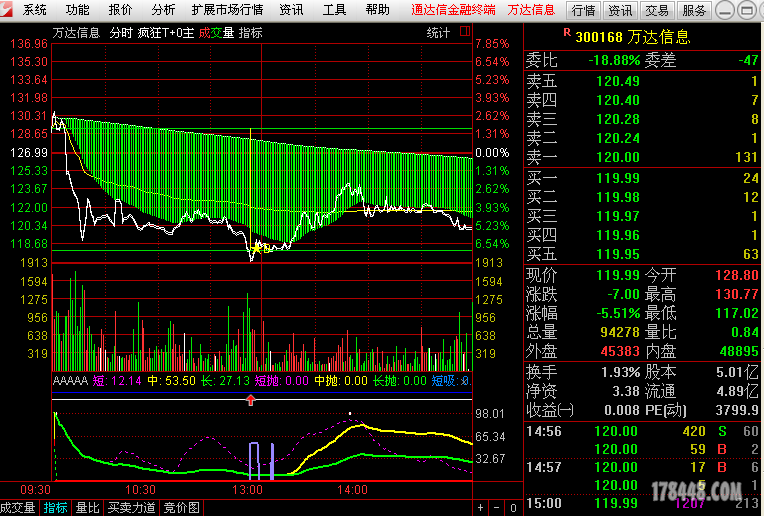Click the 中:53.50 indicator value
This screenshot has height=516, width=764.
[x=172, y=381]
